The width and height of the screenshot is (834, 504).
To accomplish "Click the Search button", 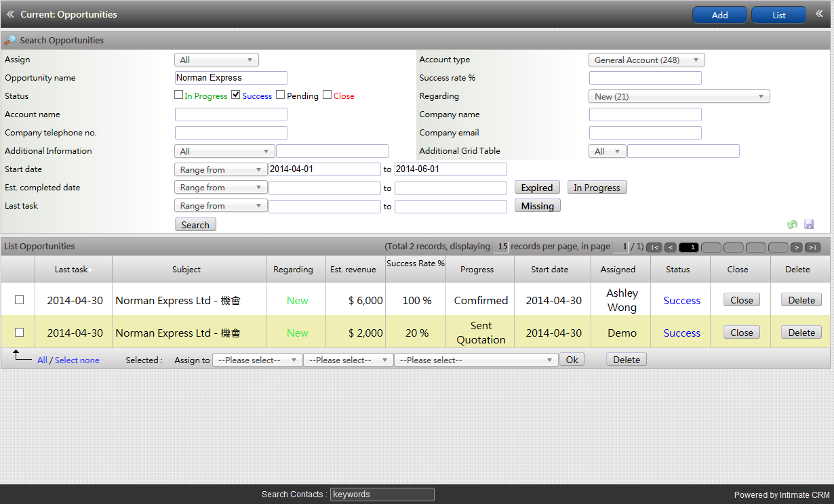I will [195, 225].
